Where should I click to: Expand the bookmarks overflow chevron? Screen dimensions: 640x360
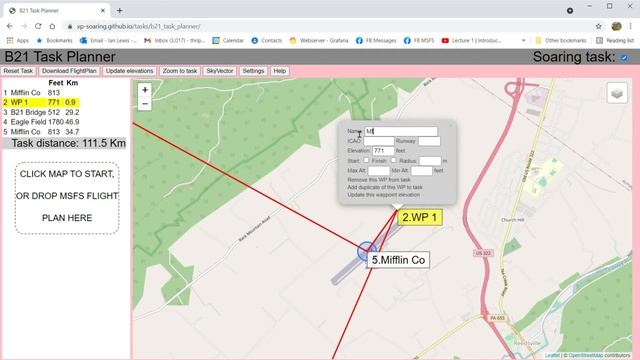click(523, 40)
